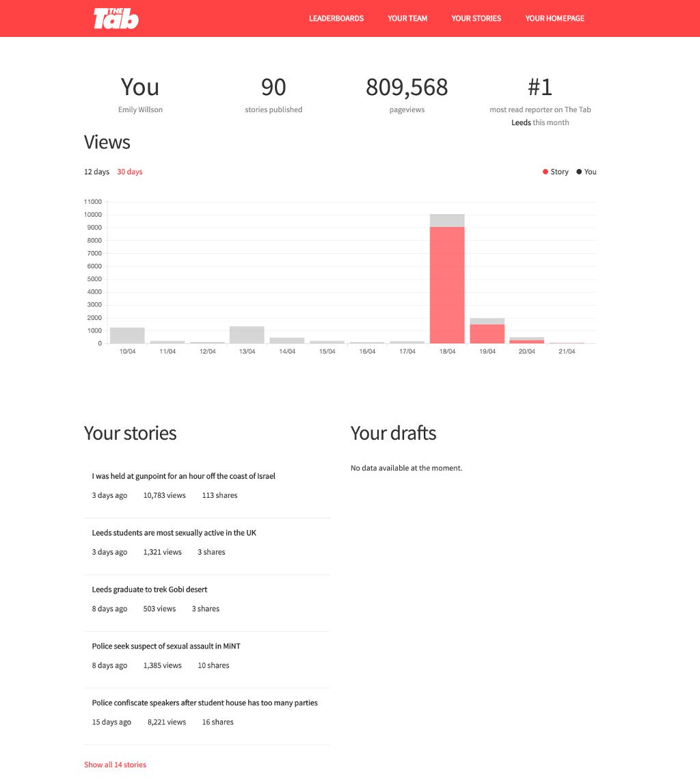Screen dimensions: 700x781
Task: Open the confiscated speakers story
Action: click(x=205, y=702)
